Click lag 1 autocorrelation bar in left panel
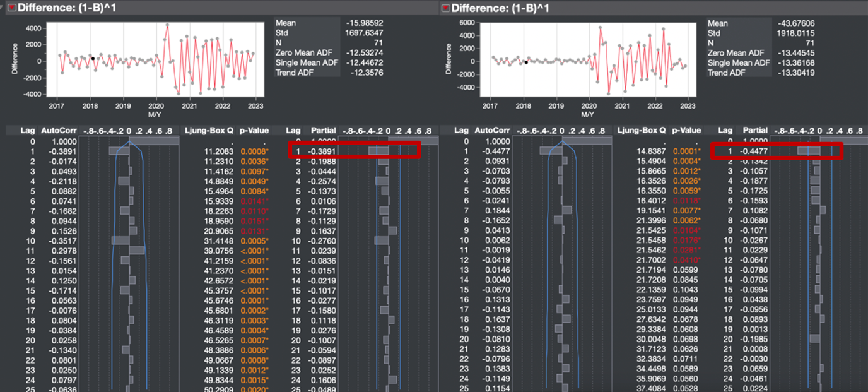This screenshot has width=868, height=392. coord(119,151)
